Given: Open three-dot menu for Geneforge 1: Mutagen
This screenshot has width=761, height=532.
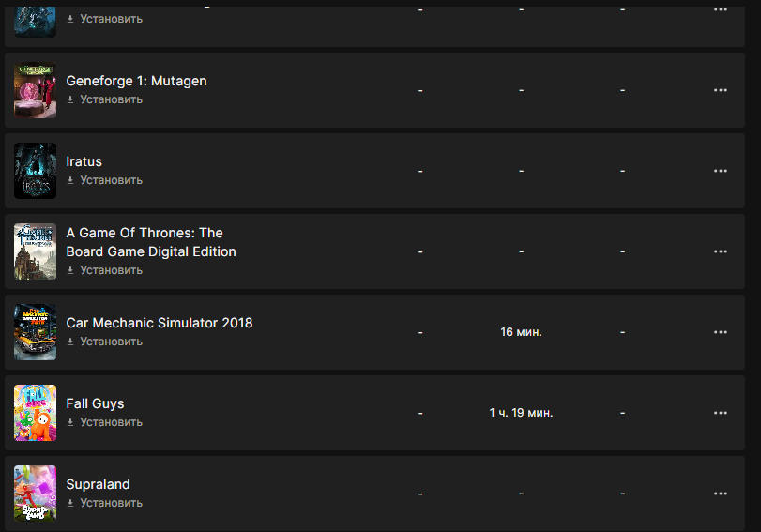Looking at the screenshot, I should coord(721,90).
